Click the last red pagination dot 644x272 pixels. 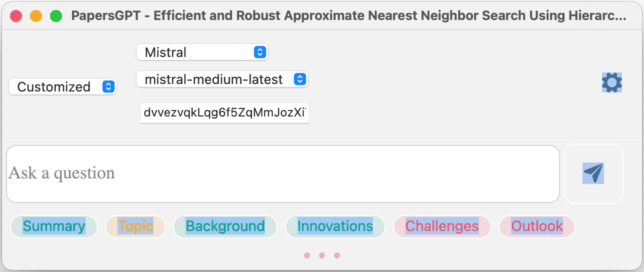[337, 255]
